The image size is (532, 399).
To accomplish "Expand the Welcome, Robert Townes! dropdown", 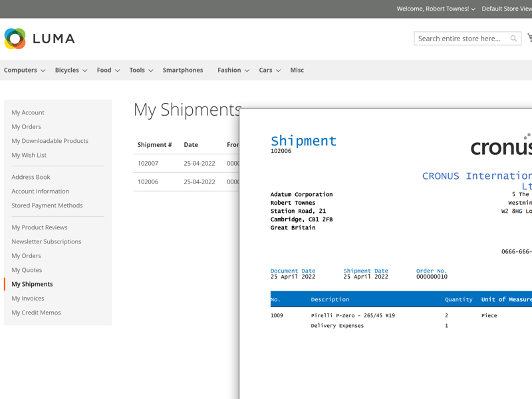I will point(436,9).
